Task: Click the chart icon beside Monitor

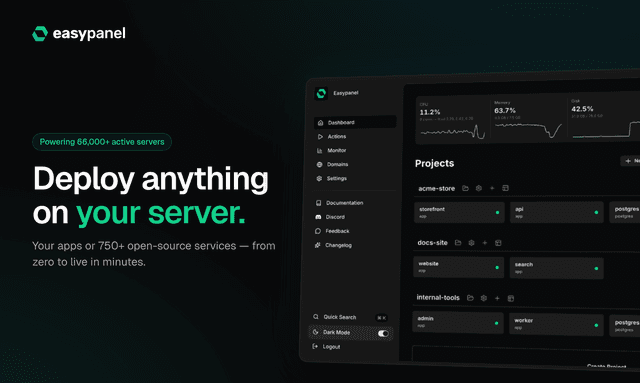Action: [x=320, y=151]
